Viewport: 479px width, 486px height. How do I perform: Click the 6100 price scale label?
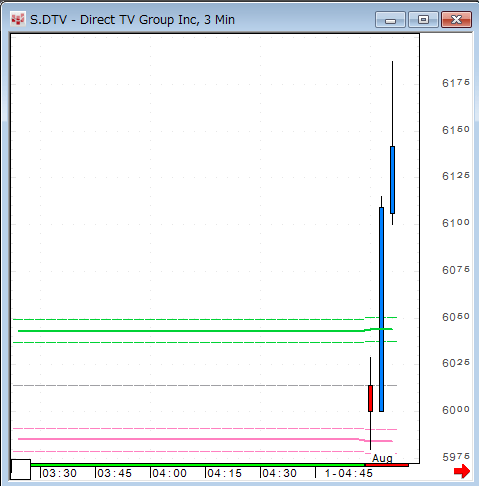456,223
